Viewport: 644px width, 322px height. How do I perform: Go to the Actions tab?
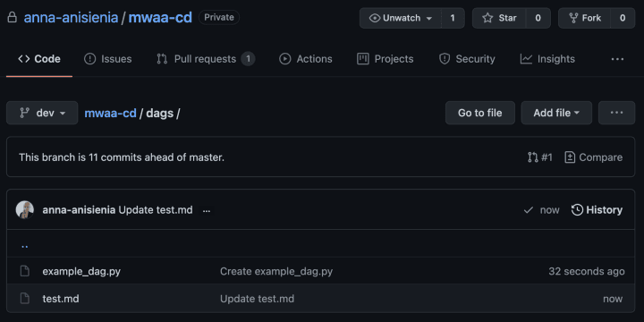(x=306, y=59)
